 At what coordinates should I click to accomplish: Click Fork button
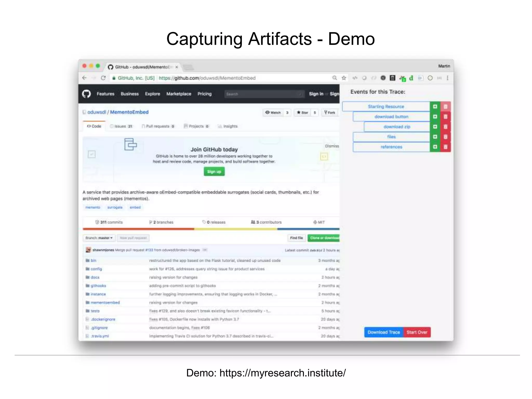pyautogui.click(x=330, y=112)
